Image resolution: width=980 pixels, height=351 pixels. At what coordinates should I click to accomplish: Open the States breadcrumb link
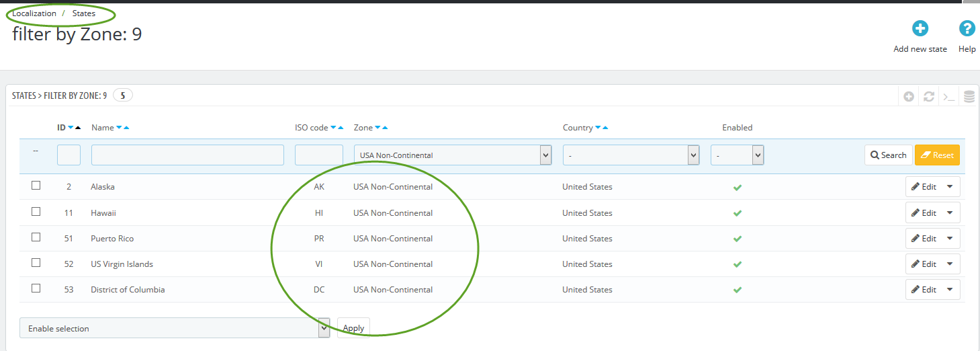pyautogui.click(x=84, y=13)
